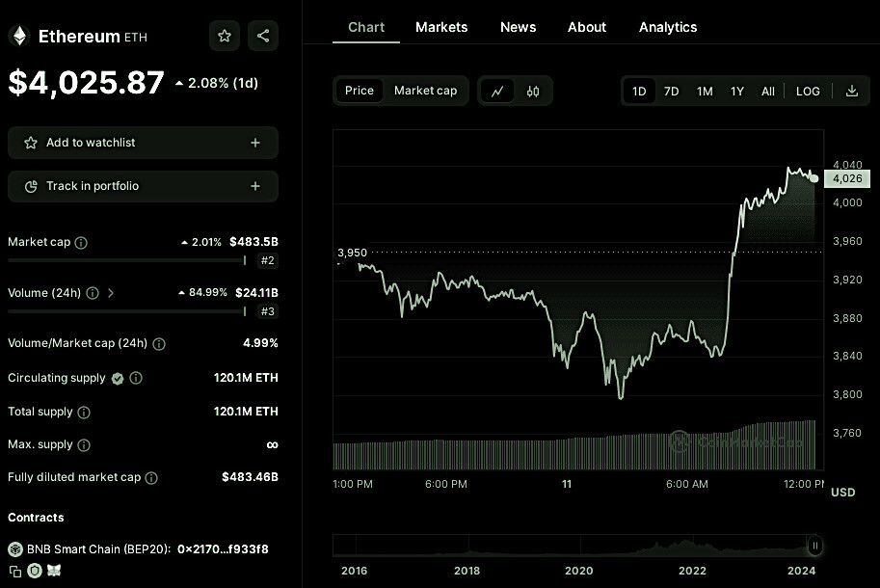This screenshot has height=588, width=880.
Task: Open the Volume (24h) info icon
Action: click(93, 293)
